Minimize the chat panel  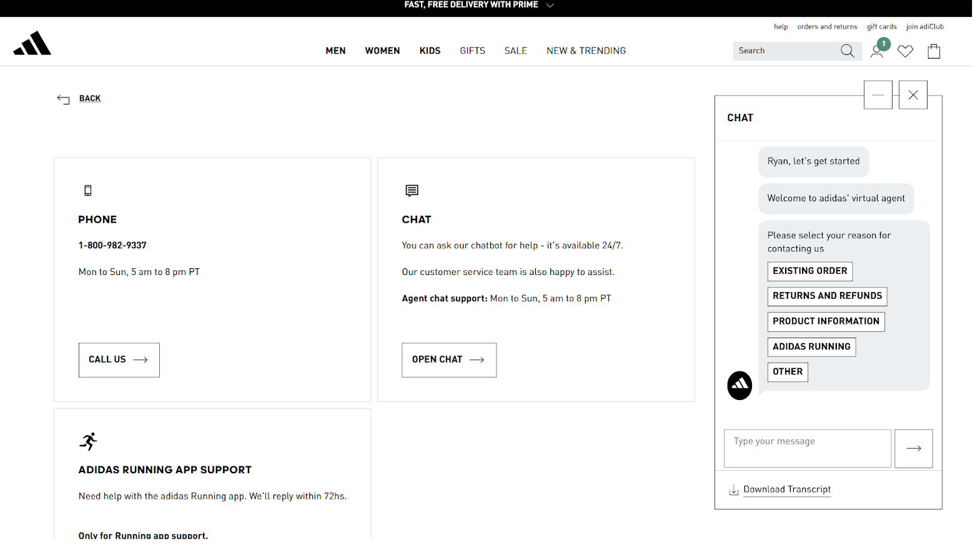point(878,95)
